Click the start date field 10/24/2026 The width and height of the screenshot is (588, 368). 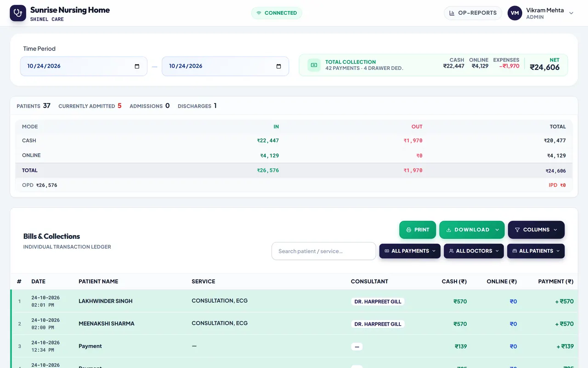[84, 66]
